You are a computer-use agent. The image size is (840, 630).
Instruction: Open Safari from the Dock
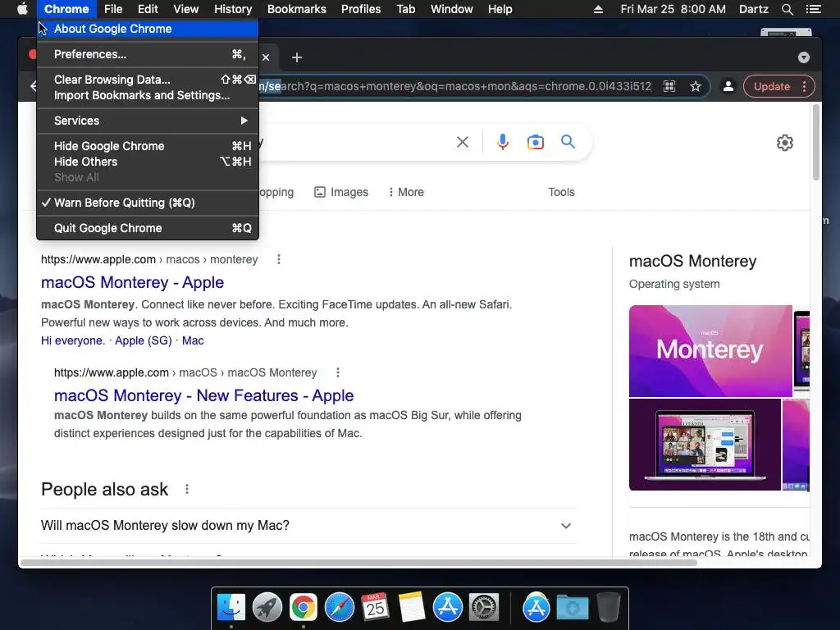(x=339, y=608)
